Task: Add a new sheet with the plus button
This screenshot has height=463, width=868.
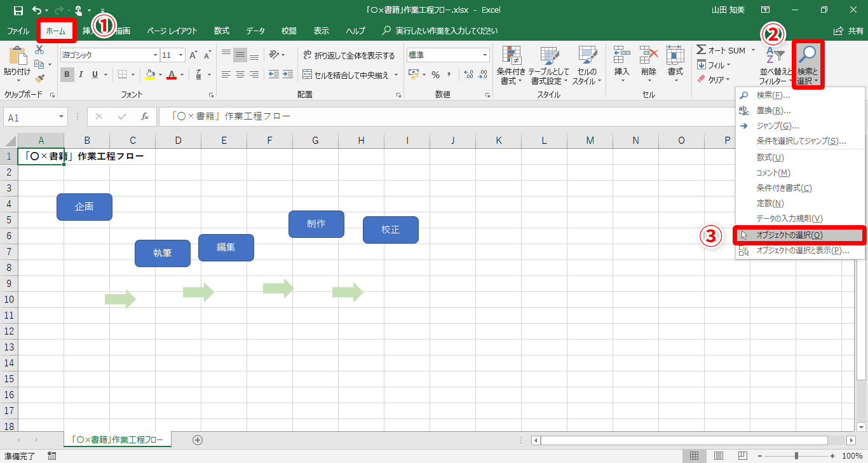Action: 198,439
